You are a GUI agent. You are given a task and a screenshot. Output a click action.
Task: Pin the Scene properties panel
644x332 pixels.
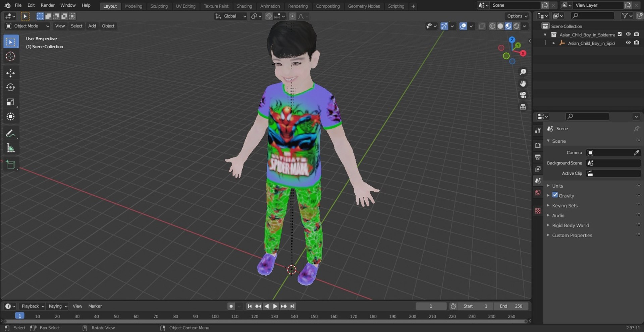[636, 129]
